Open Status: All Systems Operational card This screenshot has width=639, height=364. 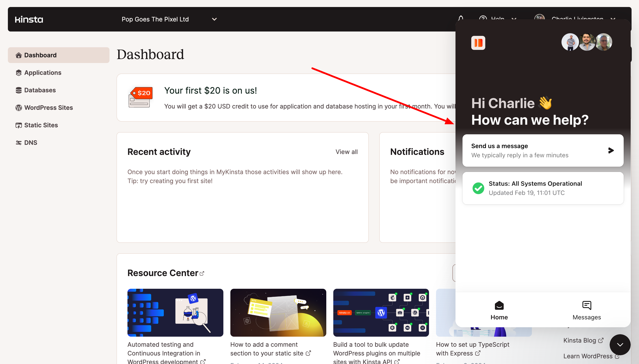coord(543,188)
